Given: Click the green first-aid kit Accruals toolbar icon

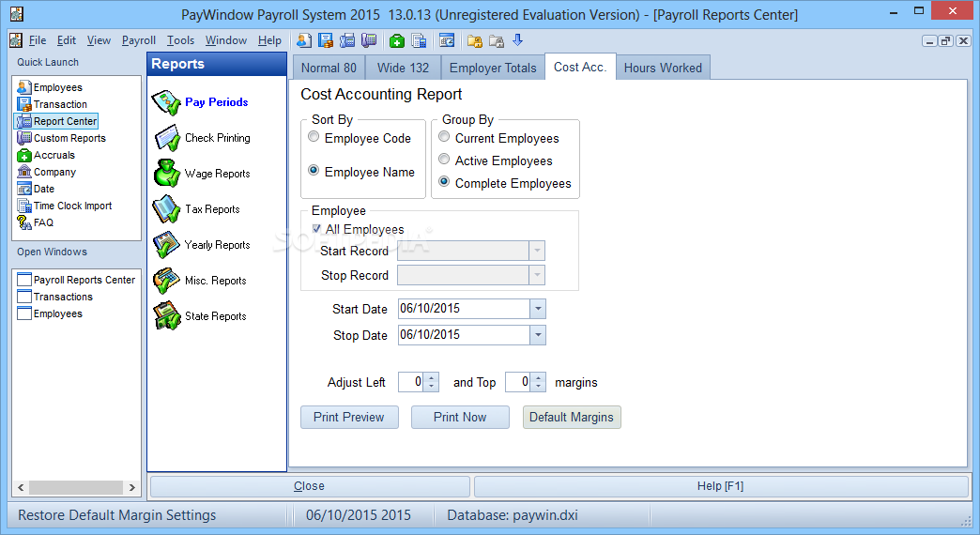Looking at the screenshot, I should [x=397, y=40].
